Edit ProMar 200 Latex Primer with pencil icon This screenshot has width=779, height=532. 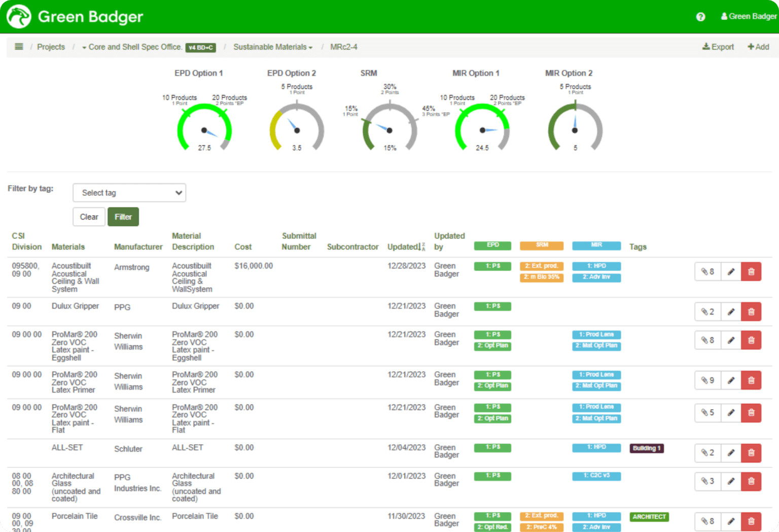pyautogui.click(x=730, y=380)
